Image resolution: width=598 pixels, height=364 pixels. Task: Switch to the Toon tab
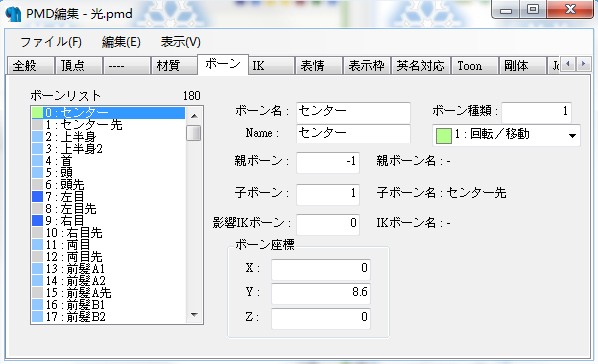(x=475, y=66)
